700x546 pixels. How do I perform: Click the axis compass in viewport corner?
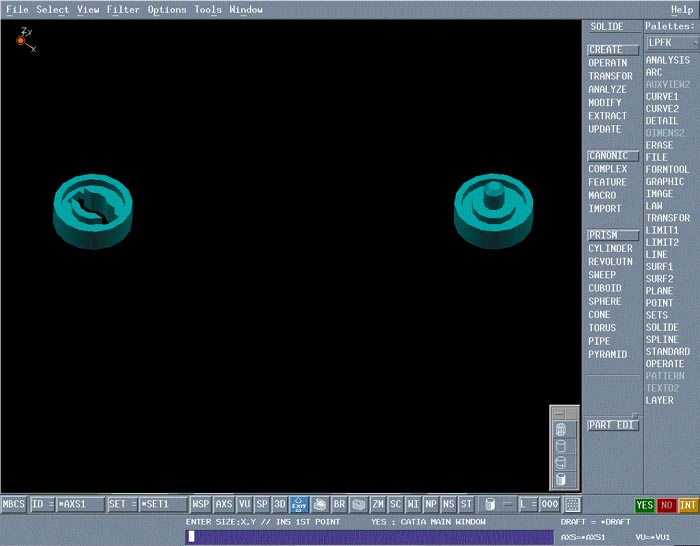point(21,40)
